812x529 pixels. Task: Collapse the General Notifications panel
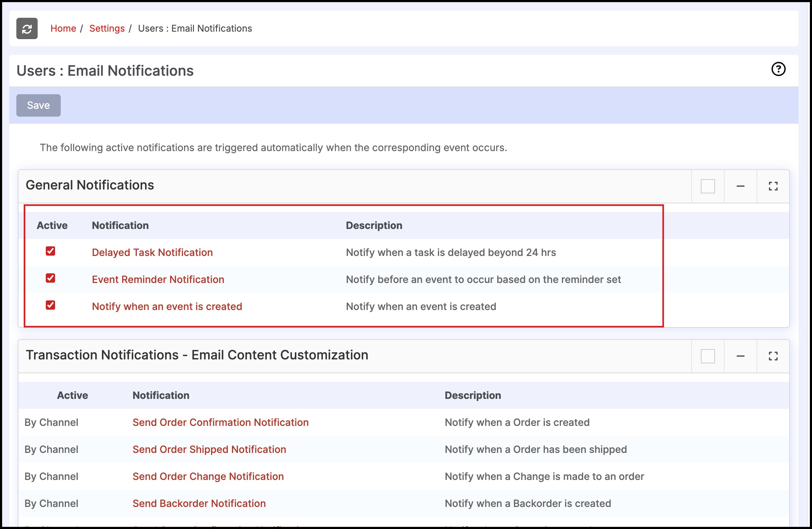tap(740, 186)
